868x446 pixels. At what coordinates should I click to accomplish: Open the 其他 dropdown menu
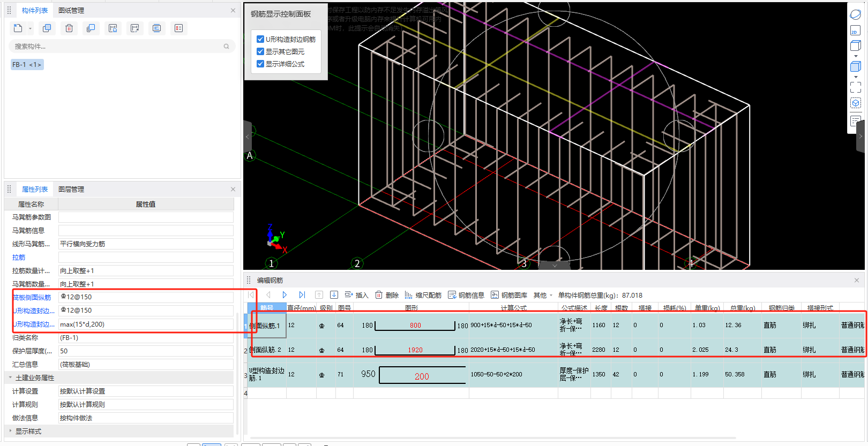pyautogui.click(x=543, y=295)
